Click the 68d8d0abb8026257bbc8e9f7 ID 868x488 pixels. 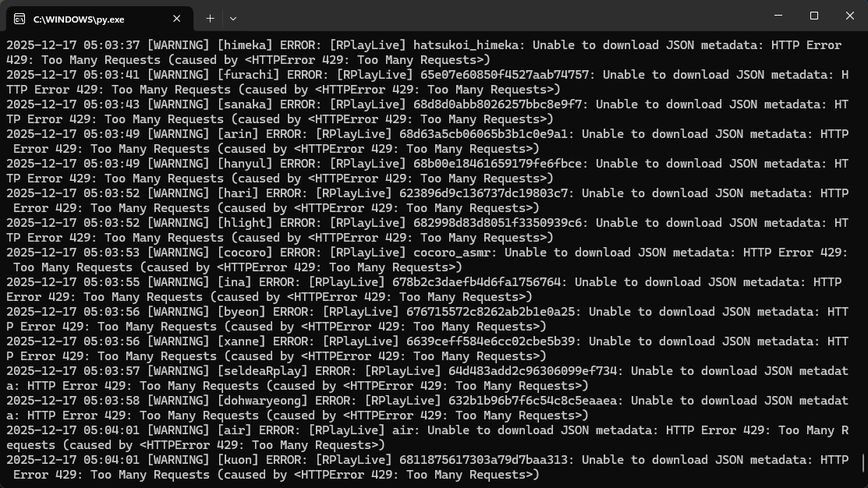click(498, 104)
